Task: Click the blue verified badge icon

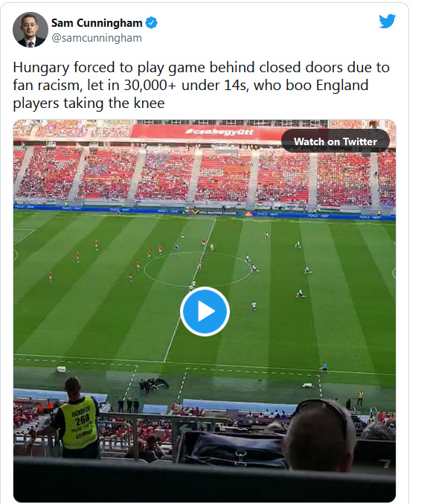Action: (151, 23)
